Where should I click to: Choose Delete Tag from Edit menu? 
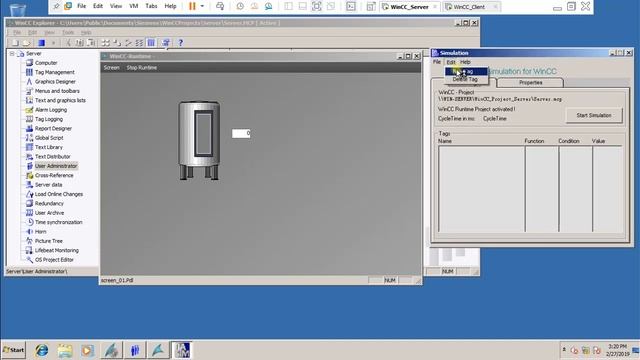[465, 79]
